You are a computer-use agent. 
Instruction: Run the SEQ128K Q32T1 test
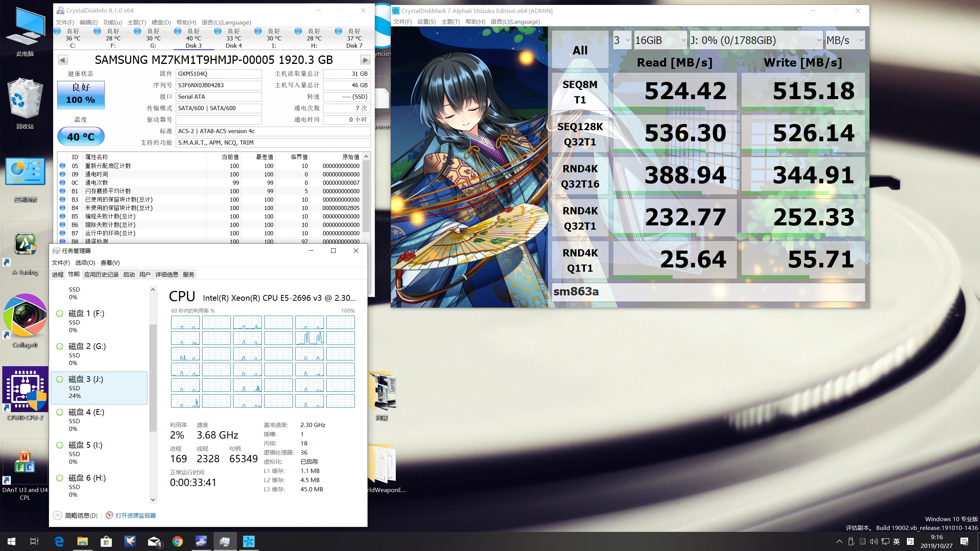coord(580,134)
